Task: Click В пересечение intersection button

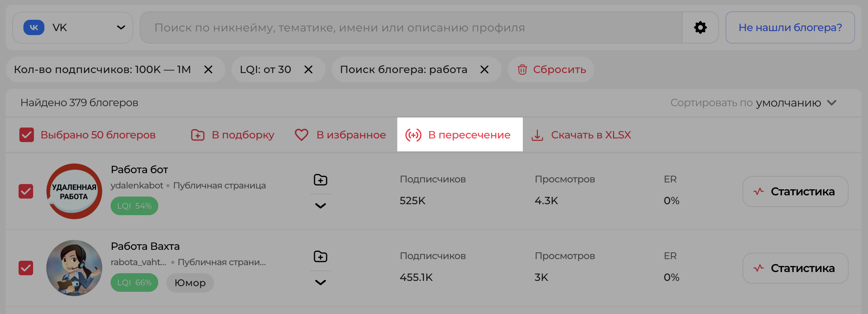Action: click(x=459, y=135)
